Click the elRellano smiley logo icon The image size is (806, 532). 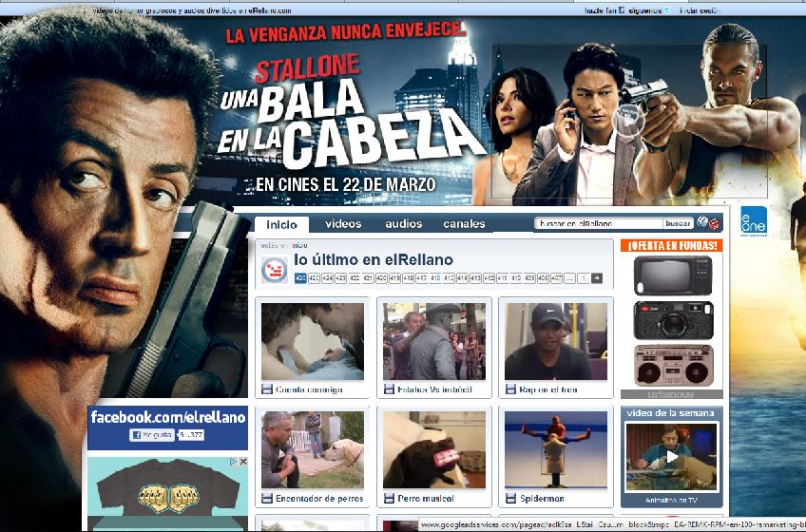tap(275, 270)
